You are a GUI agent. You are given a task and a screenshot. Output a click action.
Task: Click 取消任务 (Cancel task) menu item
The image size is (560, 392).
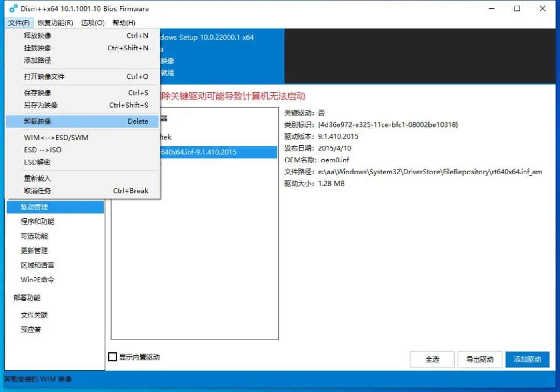33,190
